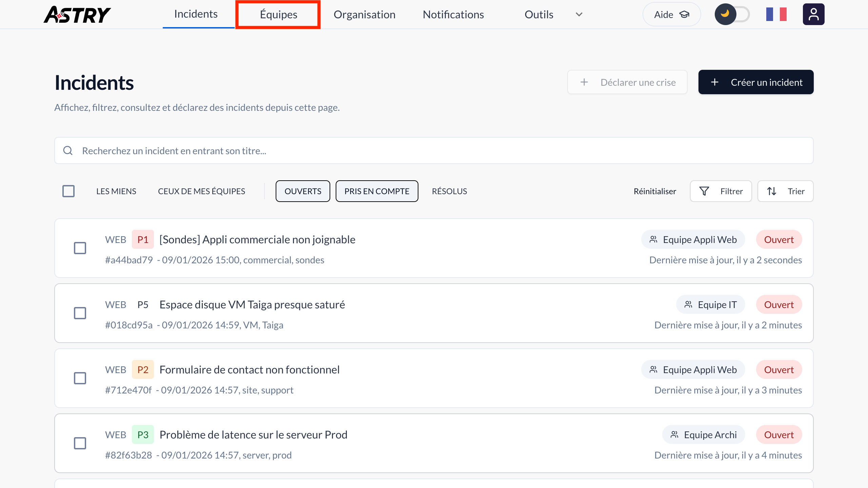The width and height of the screenshot is (868, 488).
Task: Click the funnel Filtrer icon
Action: [x=704, y=191]
